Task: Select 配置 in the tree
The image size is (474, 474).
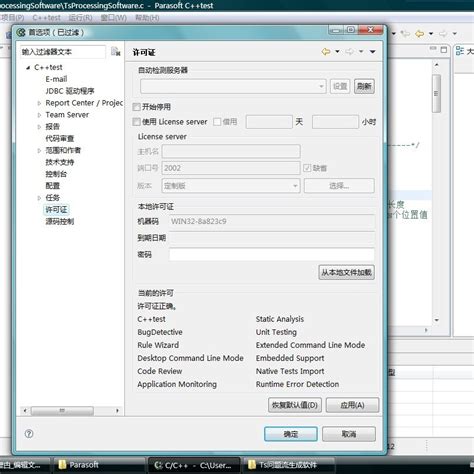Action: pyautogui.click(x=52, y=186)
